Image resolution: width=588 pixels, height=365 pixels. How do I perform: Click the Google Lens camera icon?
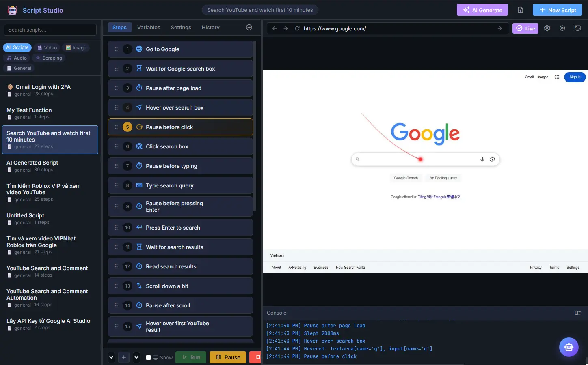[x=492, y=159]
